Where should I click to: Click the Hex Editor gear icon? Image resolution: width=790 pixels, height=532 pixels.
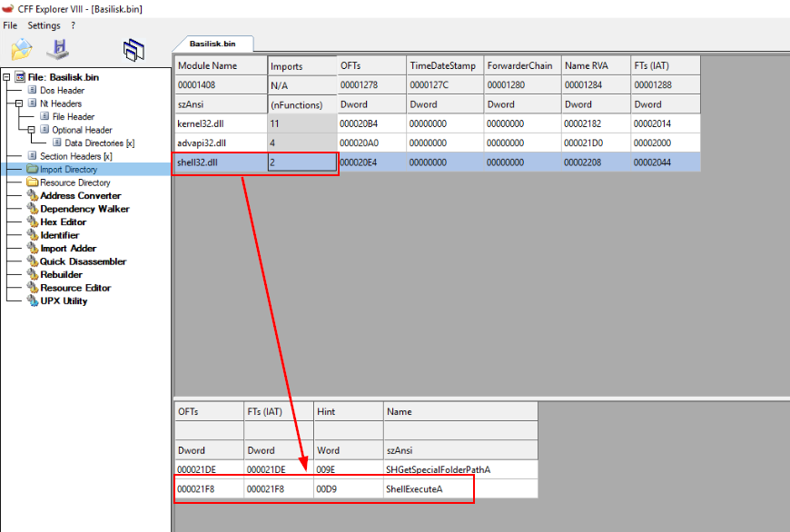(33, 222)
